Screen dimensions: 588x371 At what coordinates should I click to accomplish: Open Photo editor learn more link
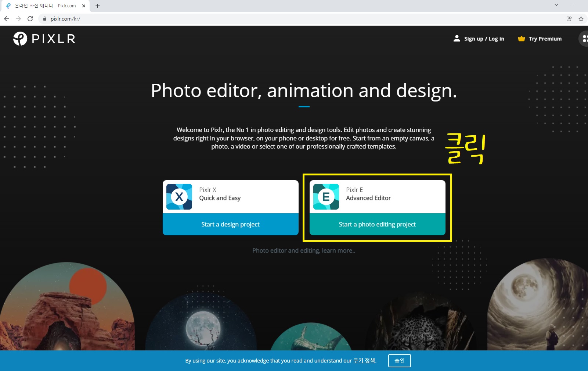click(304, 250)
